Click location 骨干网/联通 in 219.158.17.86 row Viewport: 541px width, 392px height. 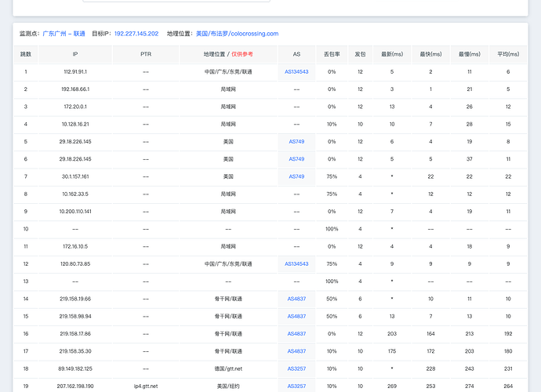tap(228, 334)
